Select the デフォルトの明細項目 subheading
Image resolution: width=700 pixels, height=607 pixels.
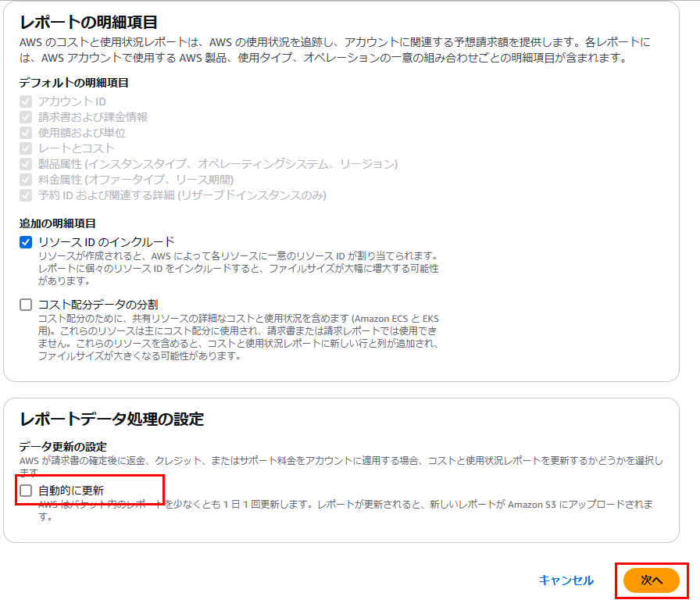[x=73, y=83]
